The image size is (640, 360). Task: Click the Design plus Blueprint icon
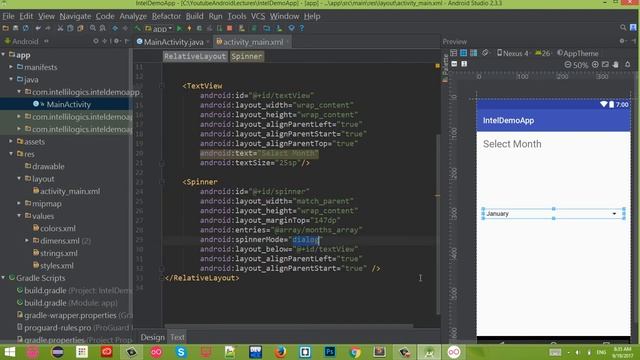coord(473,53)
